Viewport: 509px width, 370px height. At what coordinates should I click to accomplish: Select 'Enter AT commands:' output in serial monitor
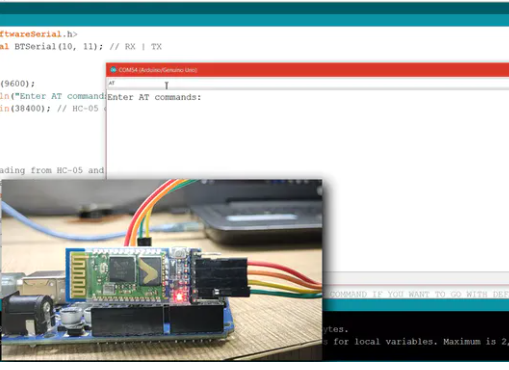click(154, 97)
